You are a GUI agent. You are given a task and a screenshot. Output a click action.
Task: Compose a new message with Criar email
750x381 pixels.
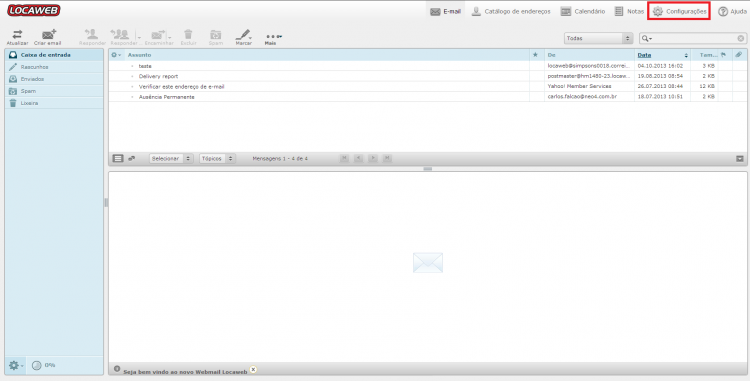(x=48, y=37)
